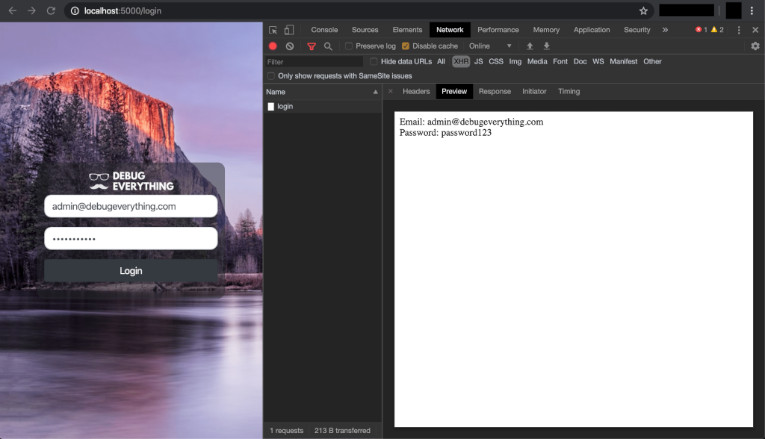Filter requests by Font type

(x=560, y=61)
